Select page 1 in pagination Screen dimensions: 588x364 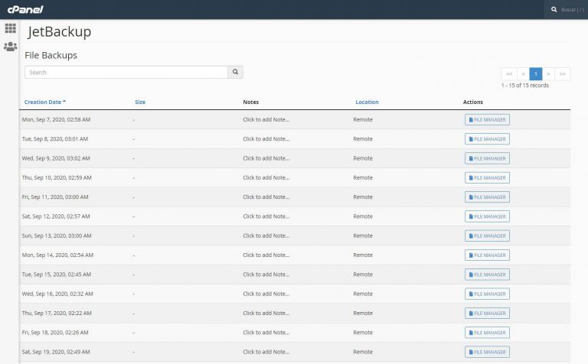pos(536,73)
